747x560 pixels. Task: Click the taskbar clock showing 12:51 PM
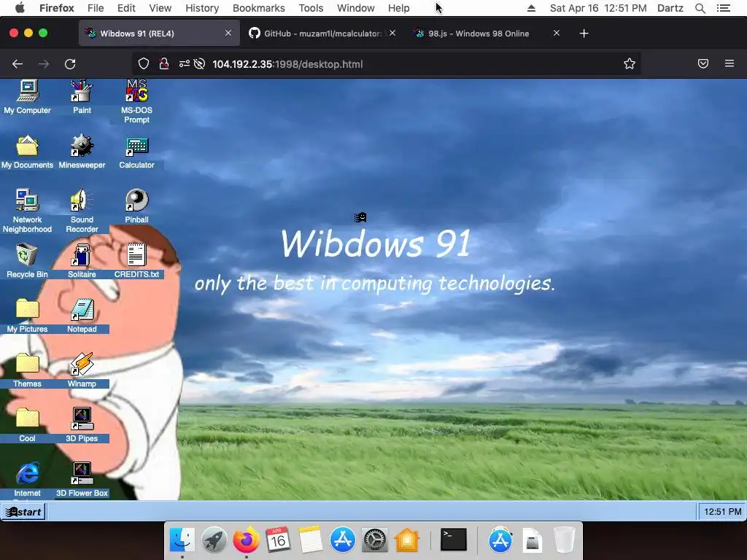(722, 512)
